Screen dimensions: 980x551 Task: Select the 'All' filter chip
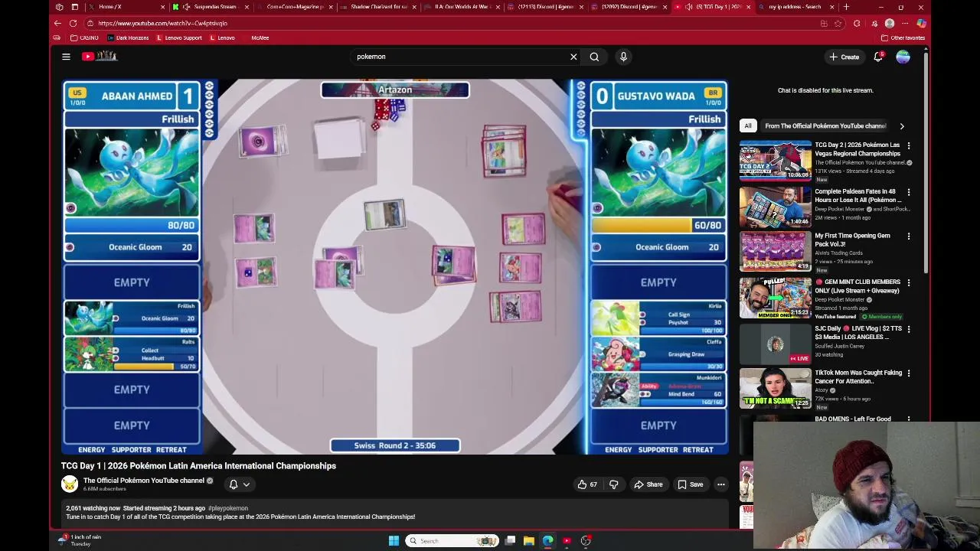(x=748, y=126)
